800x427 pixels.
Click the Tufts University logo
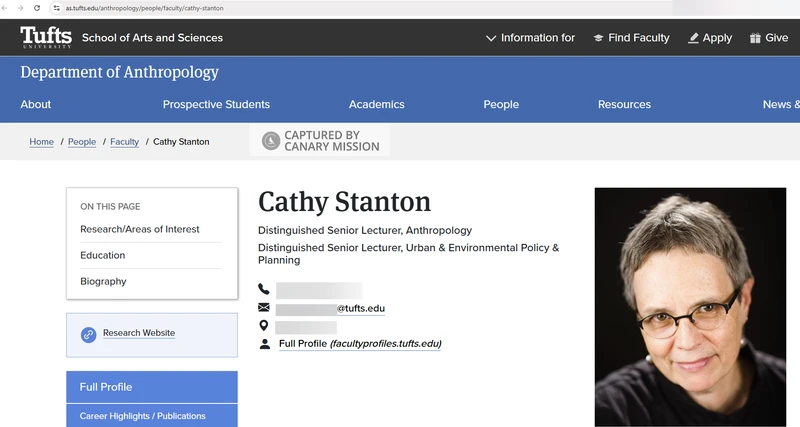coord(46,37)
